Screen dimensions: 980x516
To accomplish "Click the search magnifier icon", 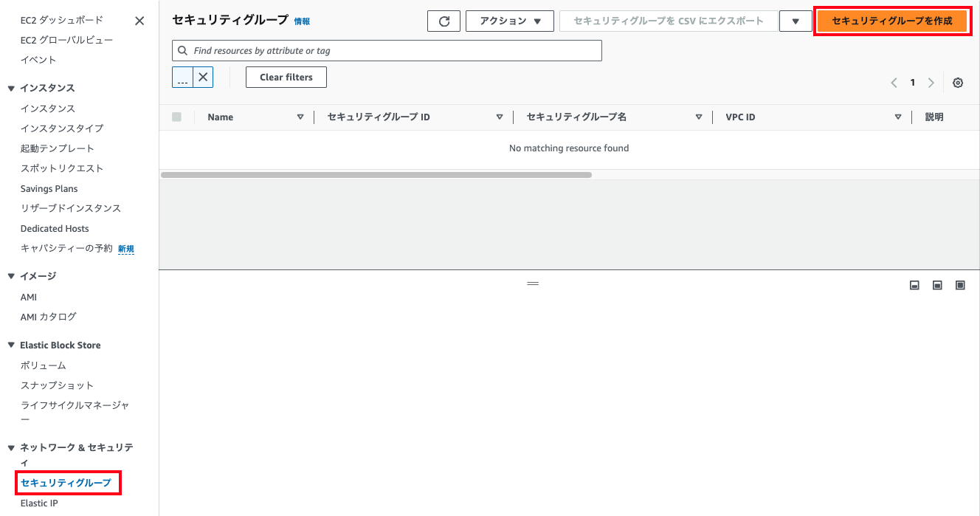I will tap(183, 51).
